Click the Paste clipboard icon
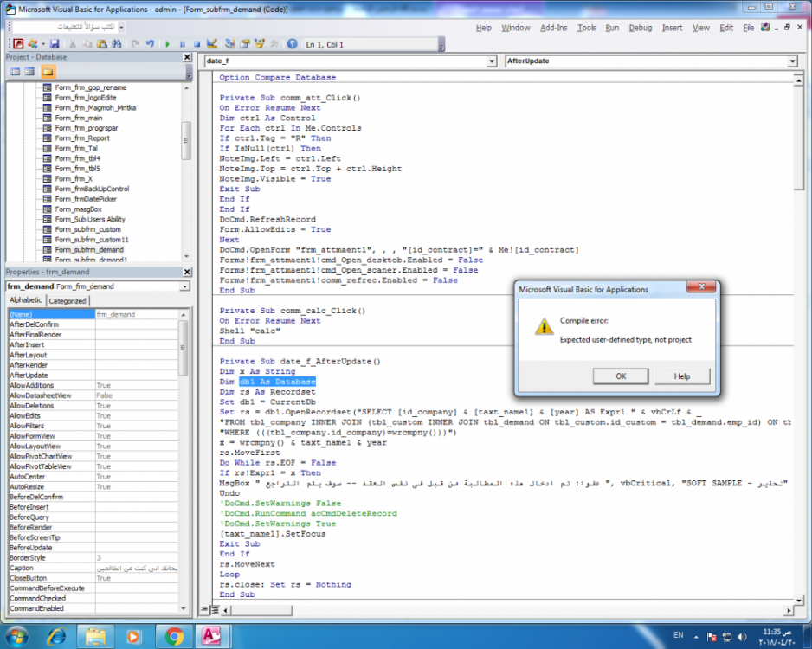 click(x=102, y=44)
